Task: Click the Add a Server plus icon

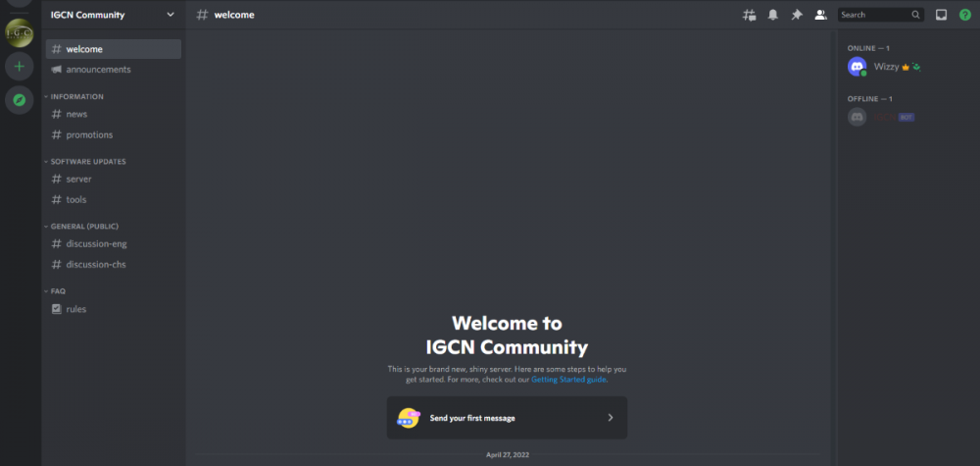Action: tap(19, 67)
